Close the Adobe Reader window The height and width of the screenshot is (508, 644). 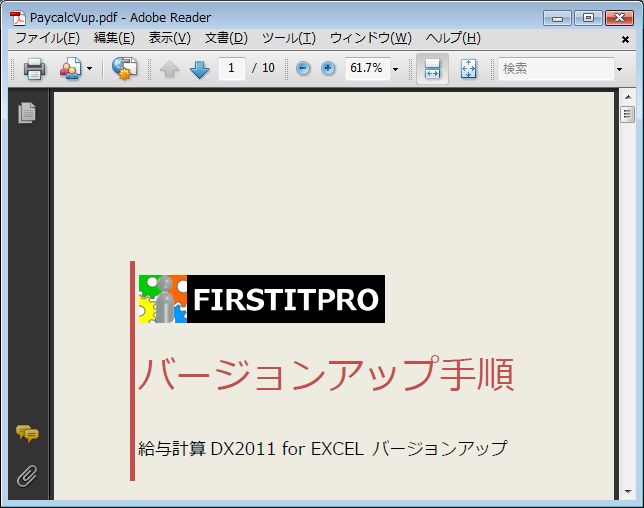coord(619,18)
